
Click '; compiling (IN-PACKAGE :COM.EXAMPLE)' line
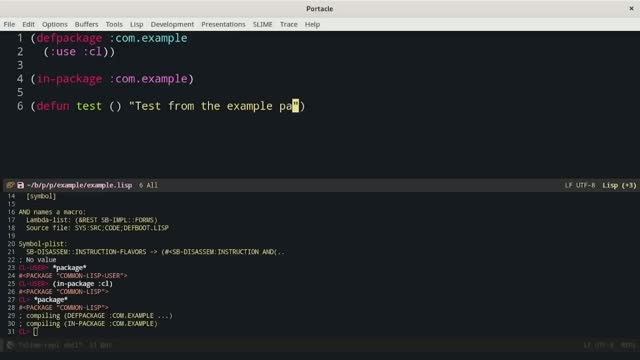pos(88,324)
